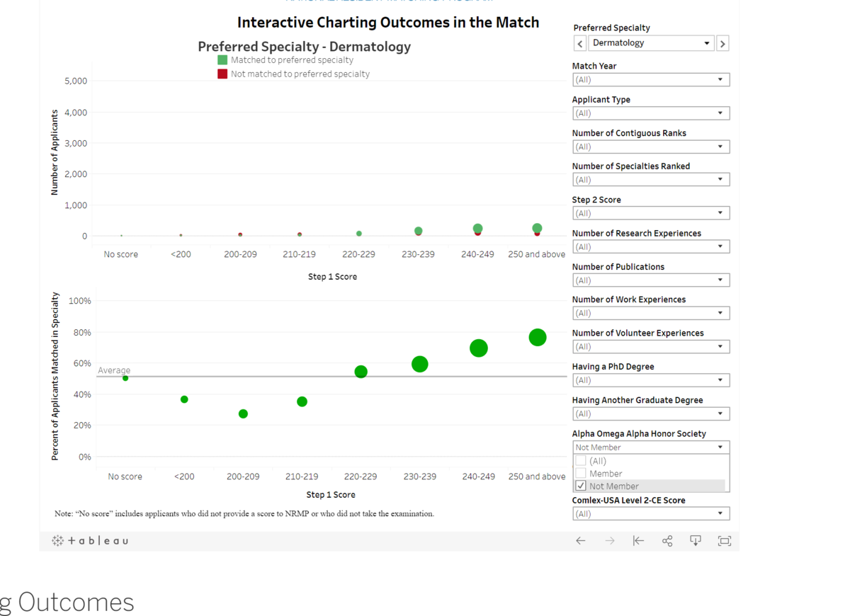The width and height of the screenshot is (850, 616).
Task: Click the undo arrow in Tableau toolbar
Action: pyautogui.click(x=581, y=541)
